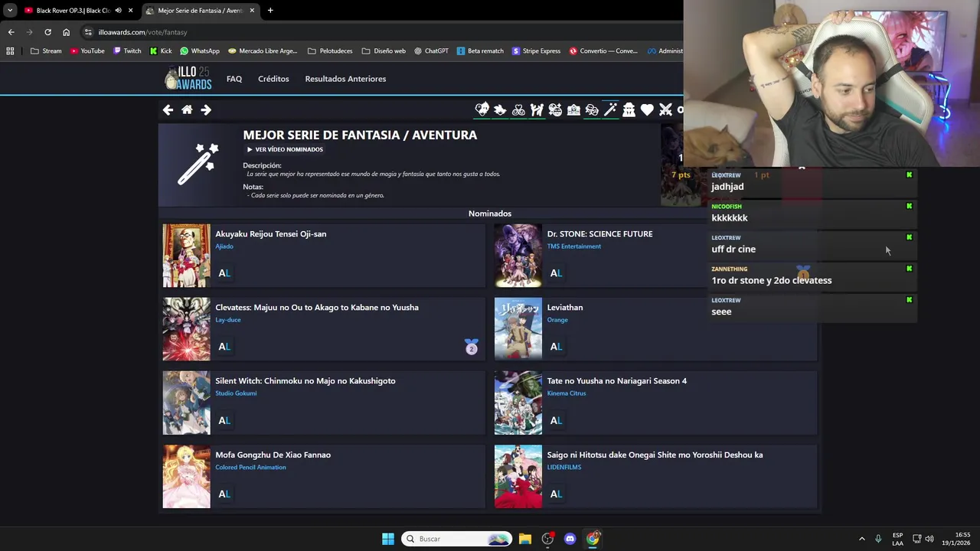Go to previous category with left arrow
Viewport: 980px width, 551px height.
pos(168,109)
